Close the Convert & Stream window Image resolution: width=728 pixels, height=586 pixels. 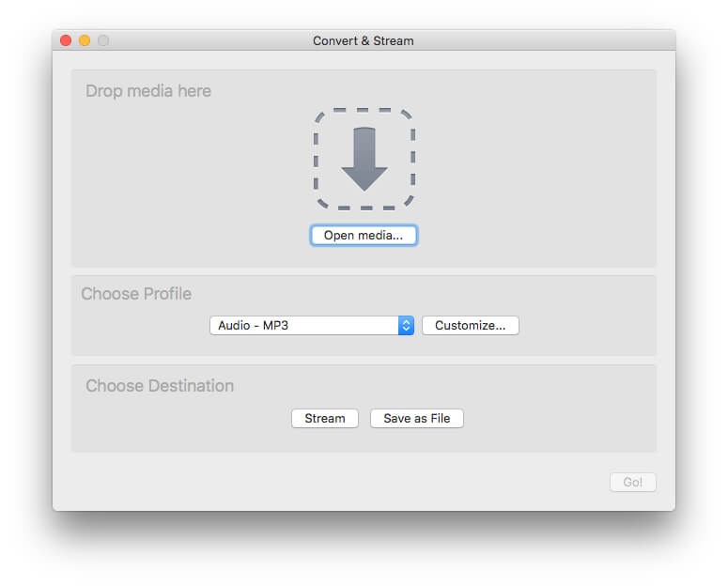pos(66,40)
